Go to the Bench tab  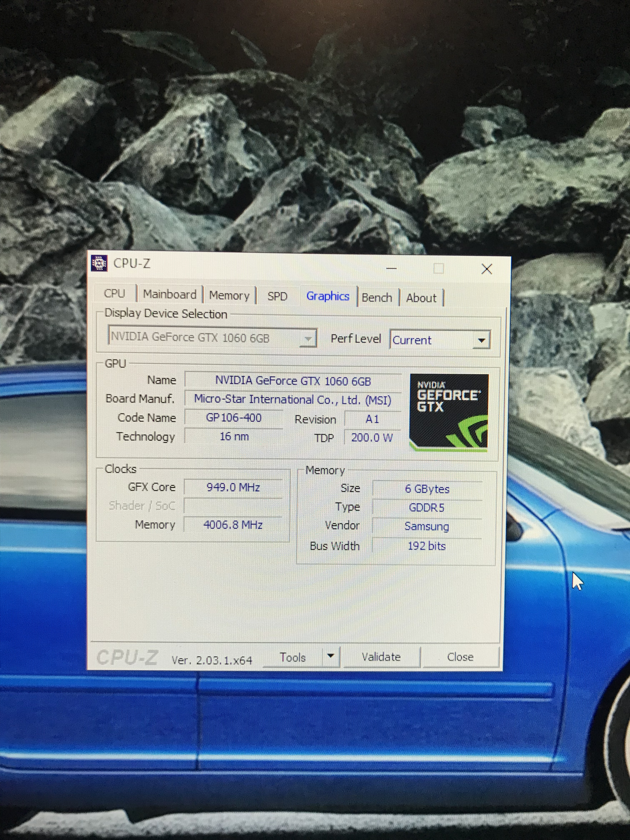377,297
